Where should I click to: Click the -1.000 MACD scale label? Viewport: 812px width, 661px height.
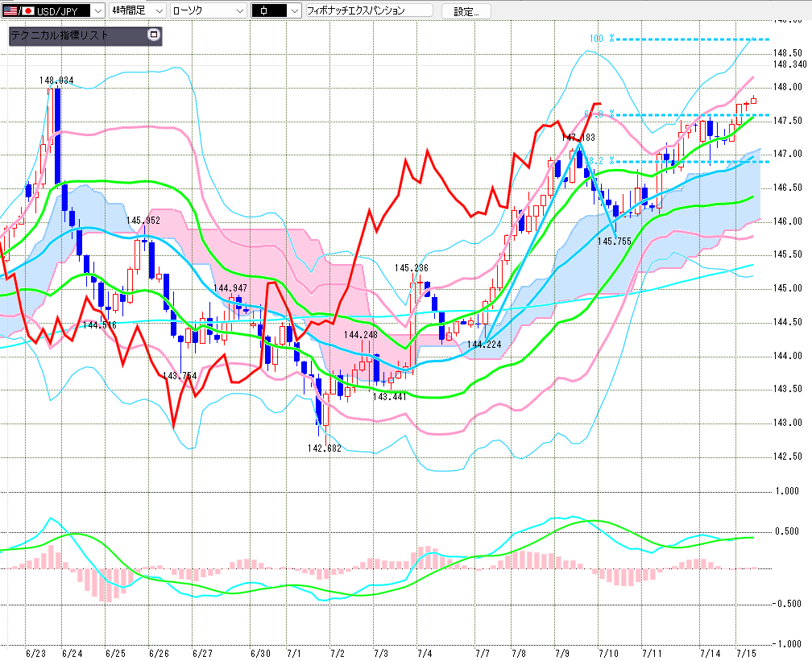tap(786, 643)
